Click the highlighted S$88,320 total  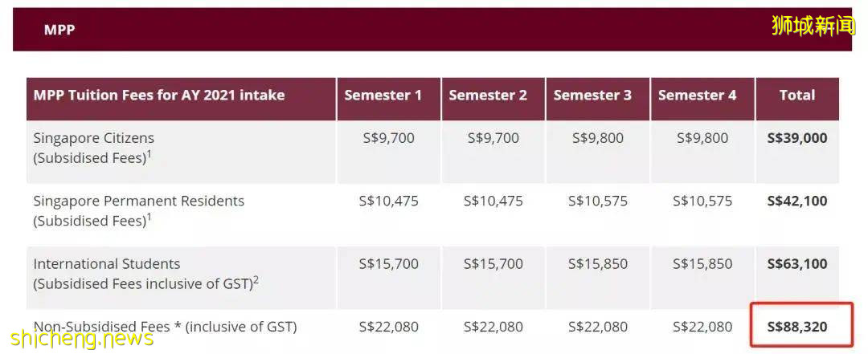coord(796,327)
